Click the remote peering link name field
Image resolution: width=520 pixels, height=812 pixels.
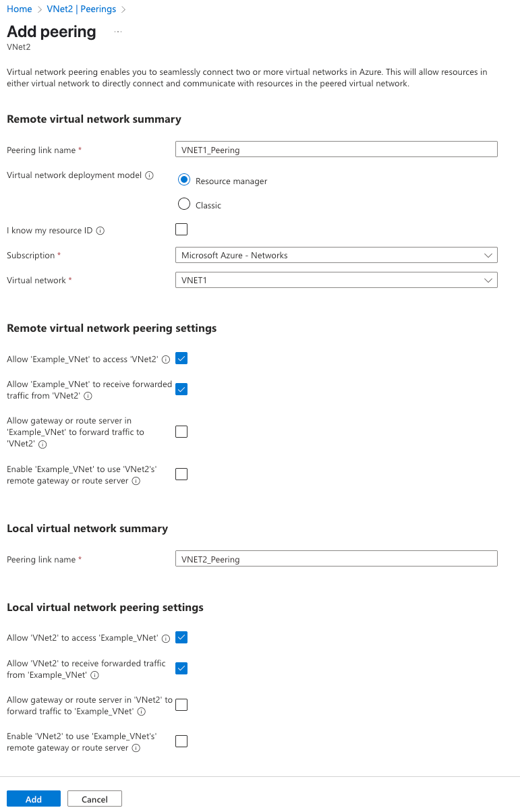point(336,150)
